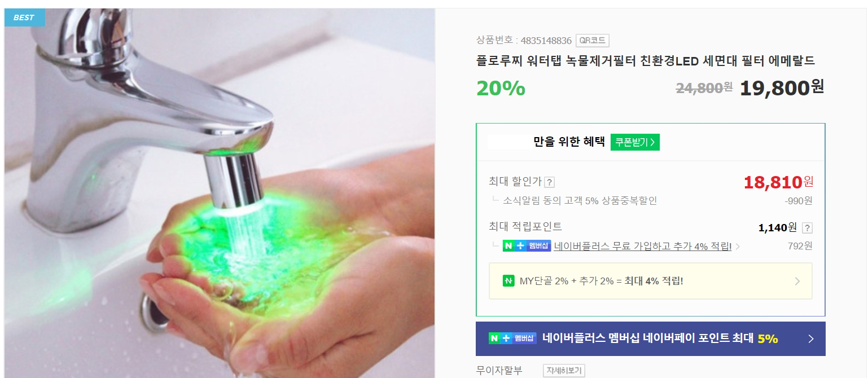Viewport: 868px width, 378px height.
Task: Click the green N icon in MY단골 banner
Action: coord(508,280)
